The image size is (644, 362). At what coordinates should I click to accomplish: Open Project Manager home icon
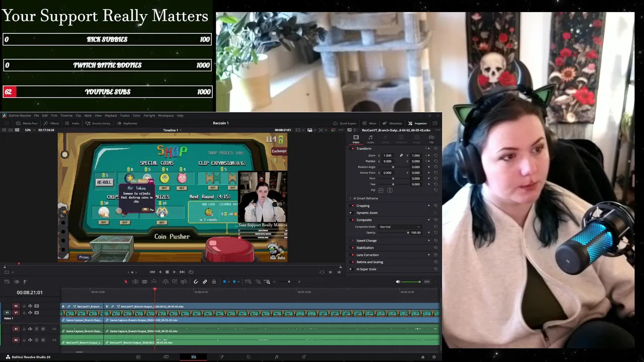[423, 357]
